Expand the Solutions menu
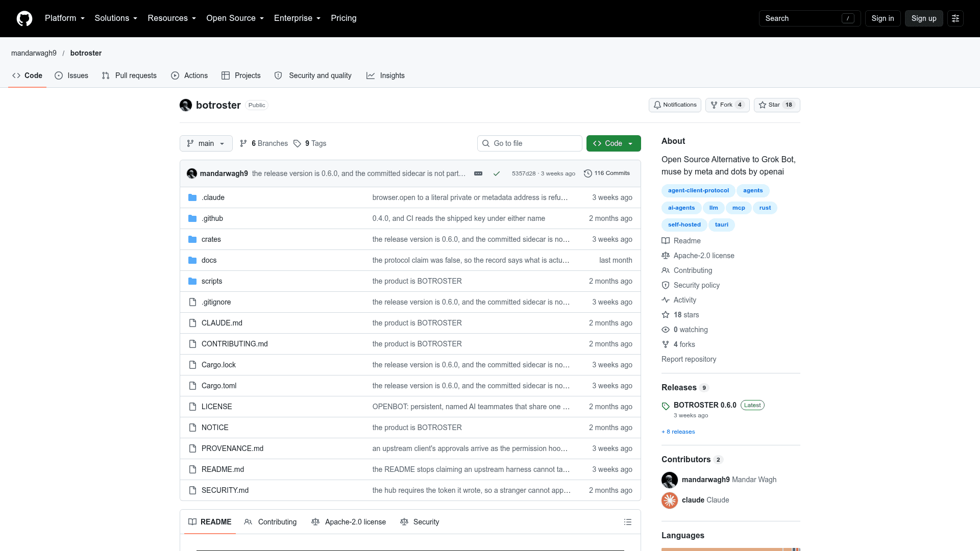This screenshot has width=980, height=551. coord(116,18)
